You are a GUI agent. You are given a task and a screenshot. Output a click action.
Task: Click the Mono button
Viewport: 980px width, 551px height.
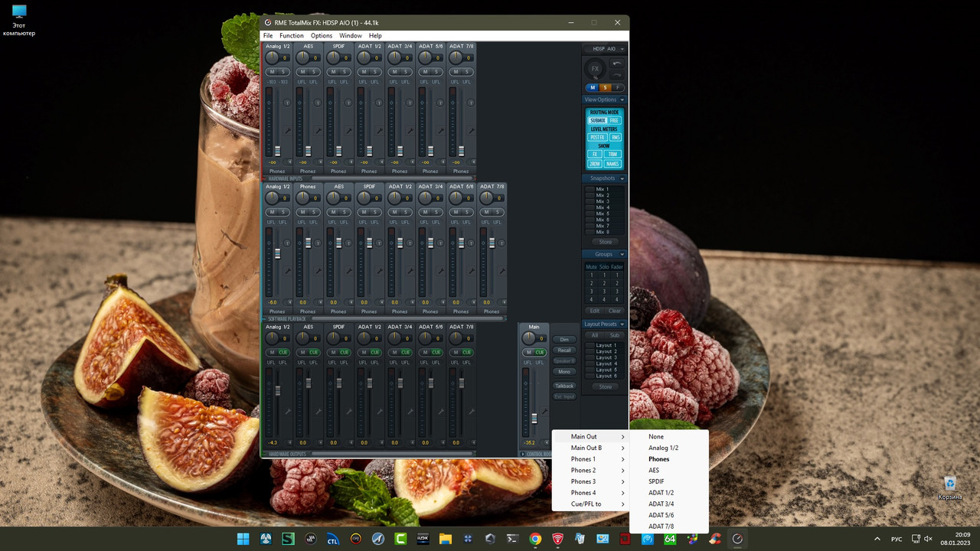(564, 371)
